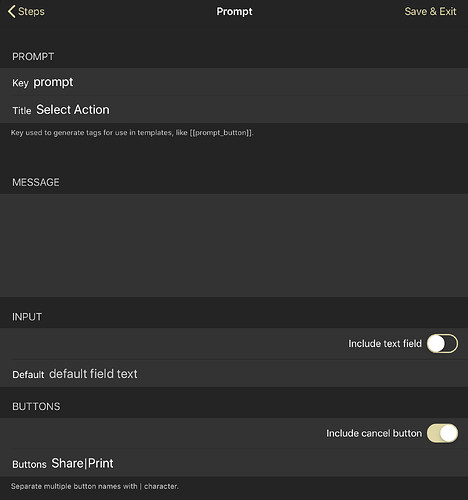Click the help text about prompt_button tags

pyautogui.click(x=132, y=133)
